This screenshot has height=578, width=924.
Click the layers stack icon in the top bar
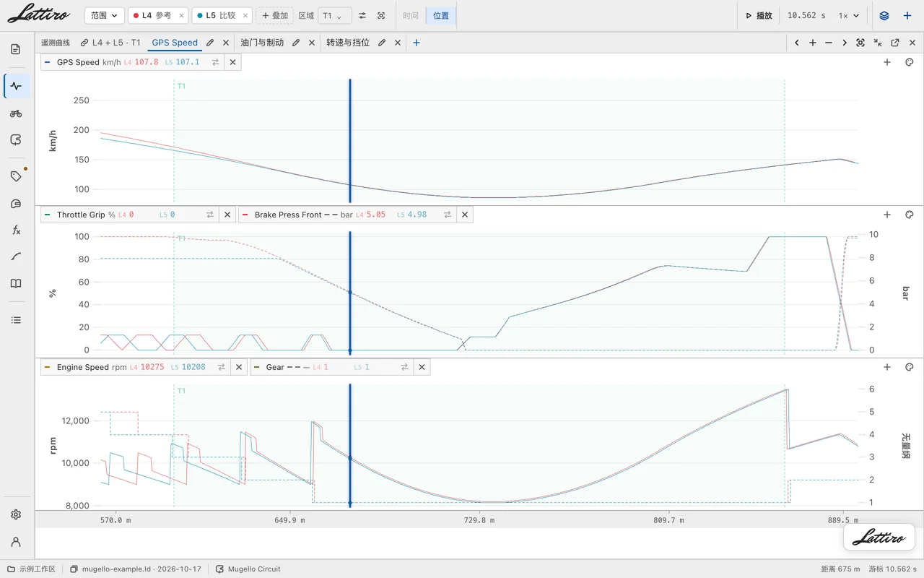884,15
